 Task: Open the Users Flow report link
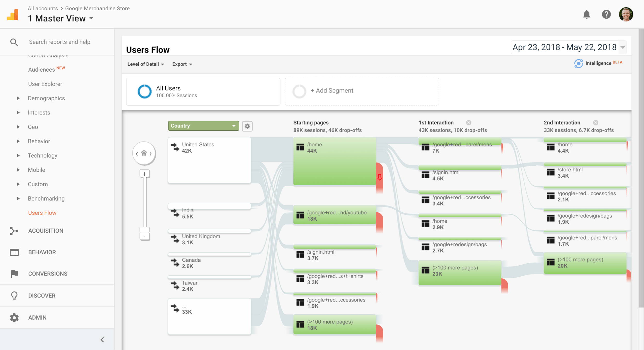tap(42, 213)
